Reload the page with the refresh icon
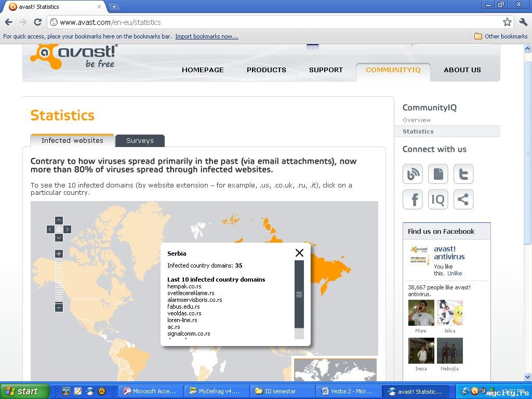Viewport: 532px width, 399px height. (37, 22)
